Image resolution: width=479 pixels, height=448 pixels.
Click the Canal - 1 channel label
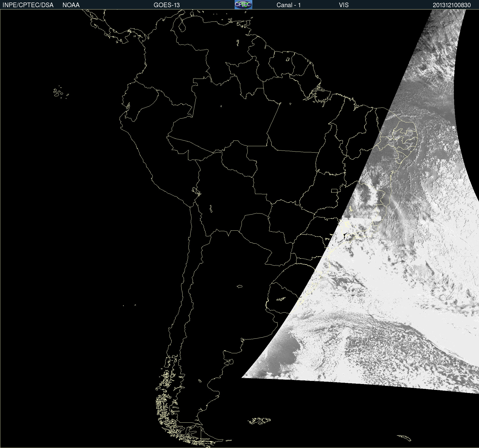pos(289,5)
